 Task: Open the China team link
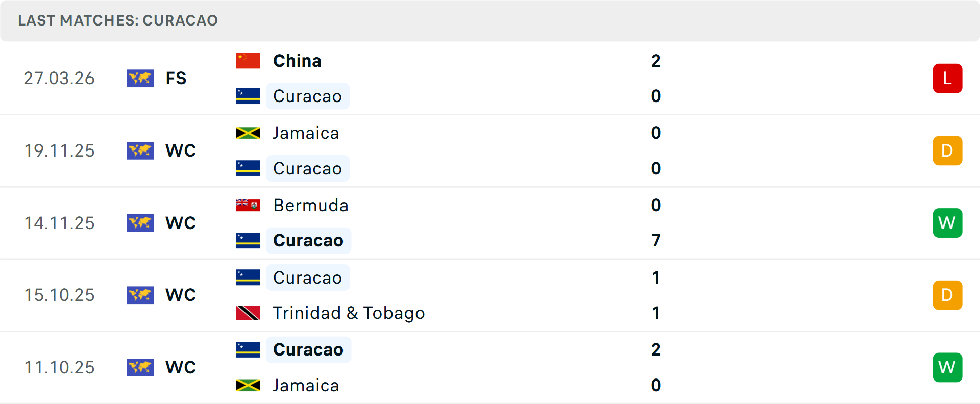[x=297, y=61]
